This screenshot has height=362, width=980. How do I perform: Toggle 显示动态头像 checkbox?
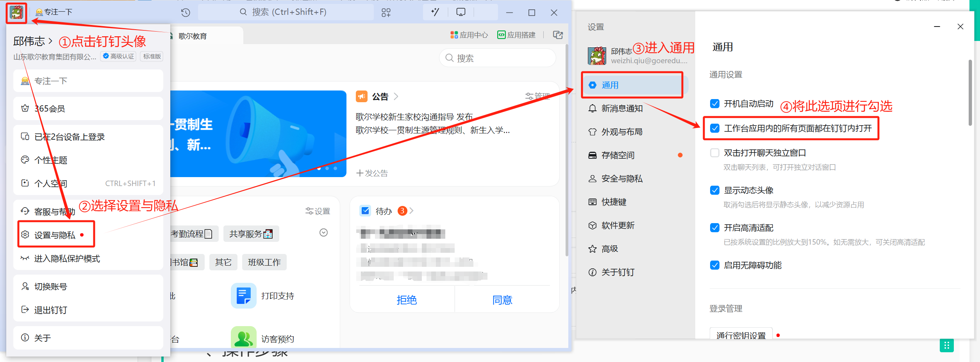715,190
